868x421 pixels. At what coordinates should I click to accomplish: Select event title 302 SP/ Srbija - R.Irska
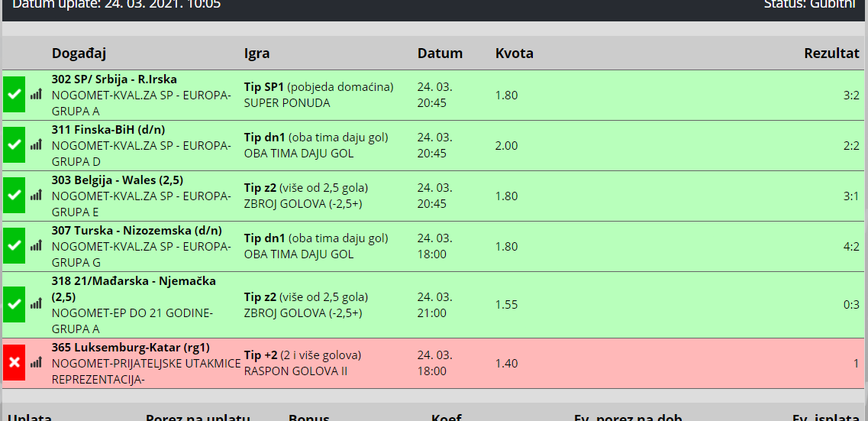(114, 79)
